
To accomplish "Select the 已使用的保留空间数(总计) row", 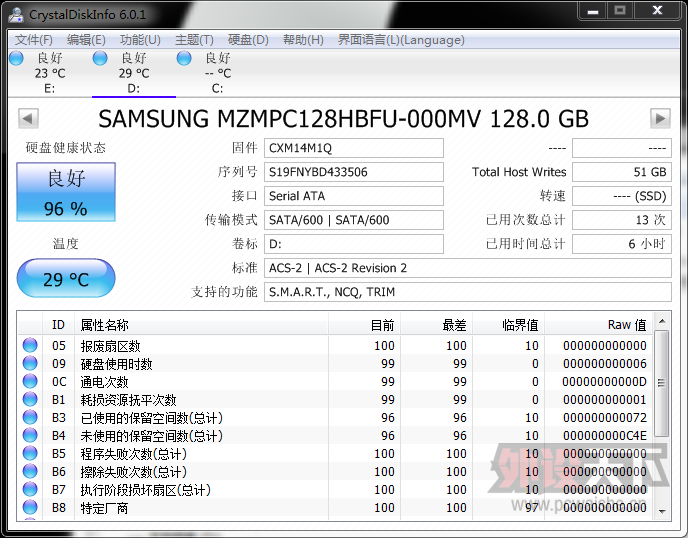I will pos(335,417).
